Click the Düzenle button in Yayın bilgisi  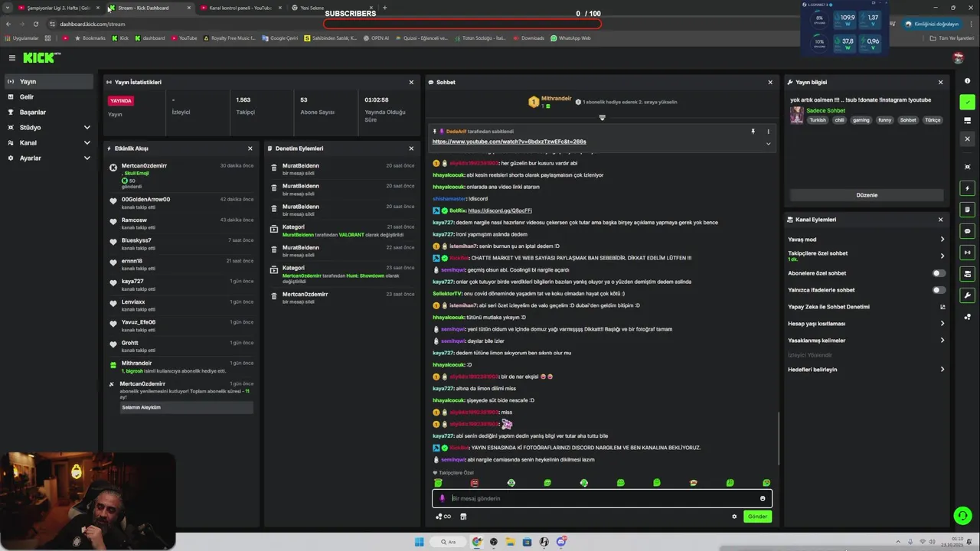click(867, 195)
